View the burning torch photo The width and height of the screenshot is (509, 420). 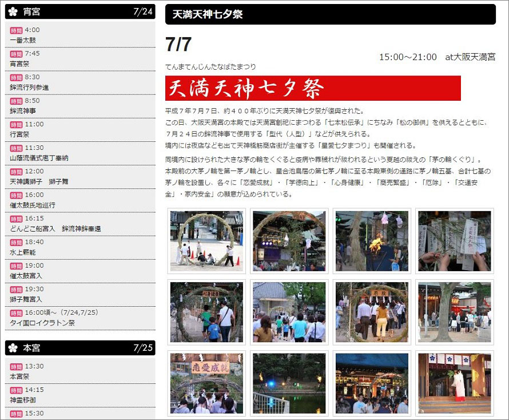(x=372, y=241)
